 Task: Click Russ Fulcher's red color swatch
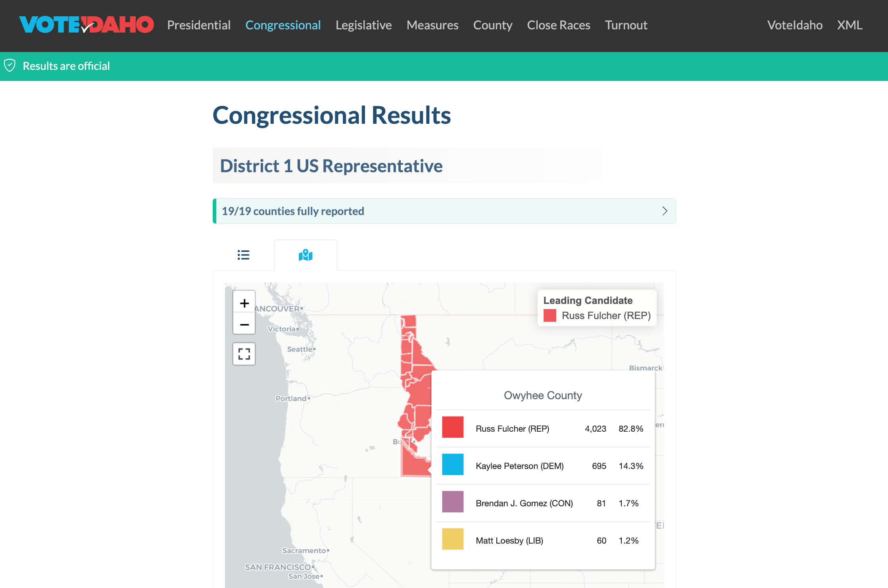pos(453,427)
